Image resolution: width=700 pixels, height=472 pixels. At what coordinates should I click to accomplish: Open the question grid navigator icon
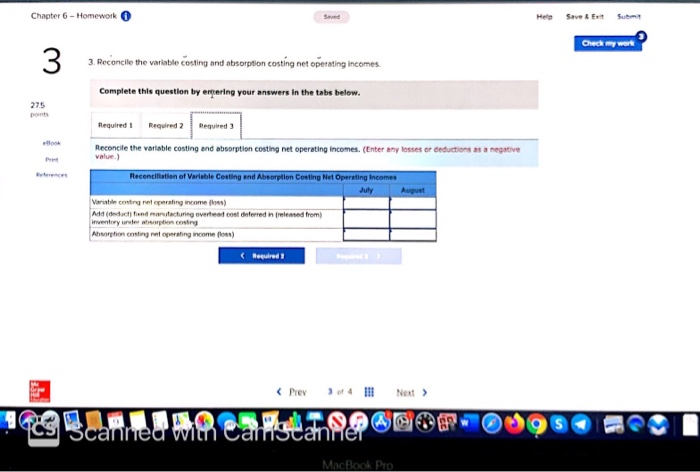(369, 392)
